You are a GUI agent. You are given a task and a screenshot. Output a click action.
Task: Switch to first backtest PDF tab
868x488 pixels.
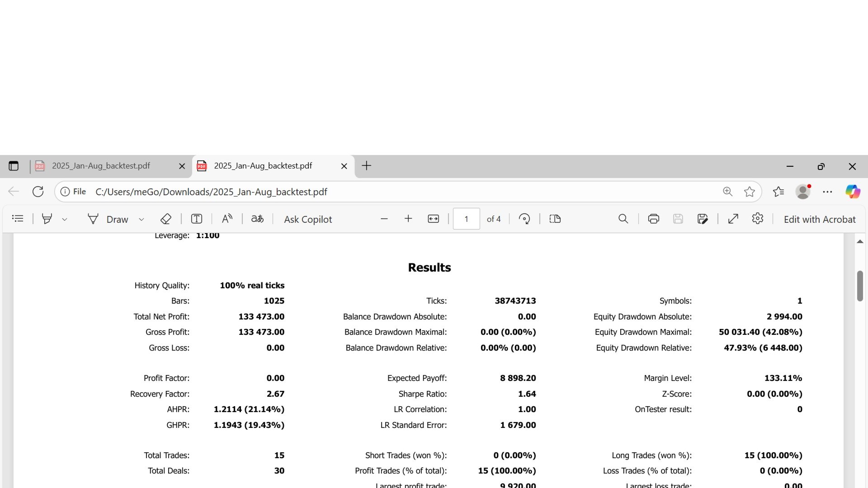[101, 166]
